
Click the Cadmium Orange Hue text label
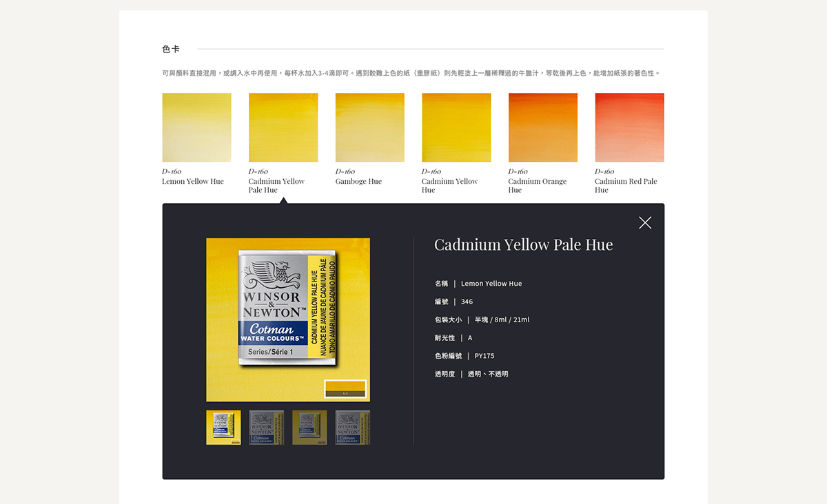tap(537, 185)
